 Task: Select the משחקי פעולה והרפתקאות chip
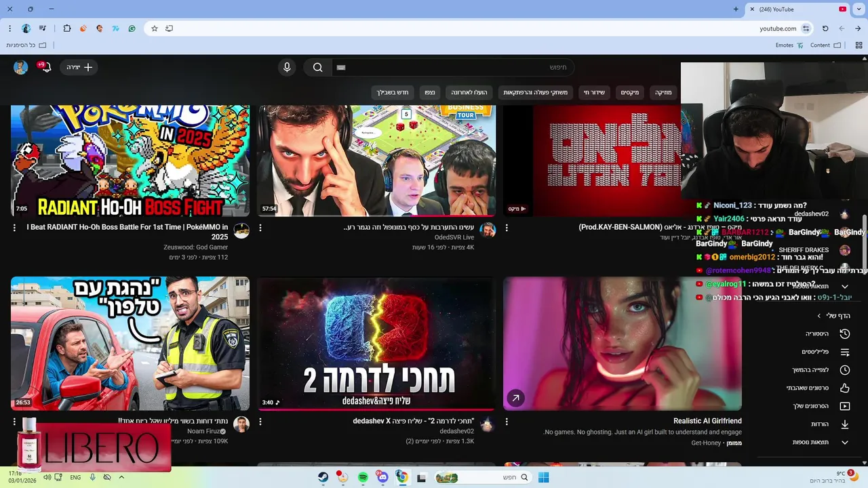tap(536, 92)
